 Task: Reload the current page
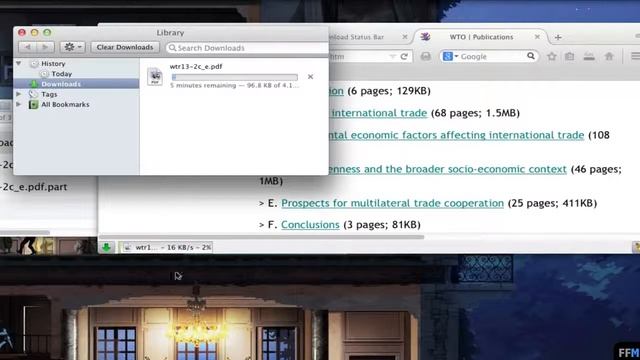pos(404,57)
